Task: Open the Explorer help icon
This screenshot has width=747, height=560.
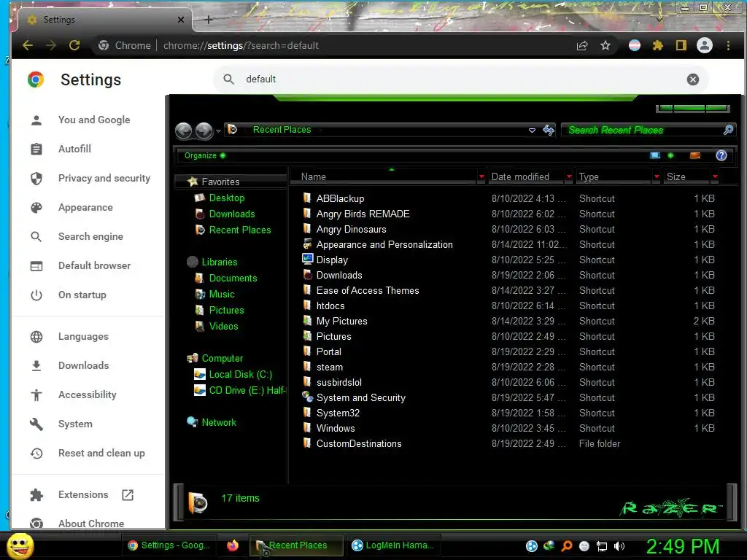Action: pyautogui.click(x=721, y=155)
